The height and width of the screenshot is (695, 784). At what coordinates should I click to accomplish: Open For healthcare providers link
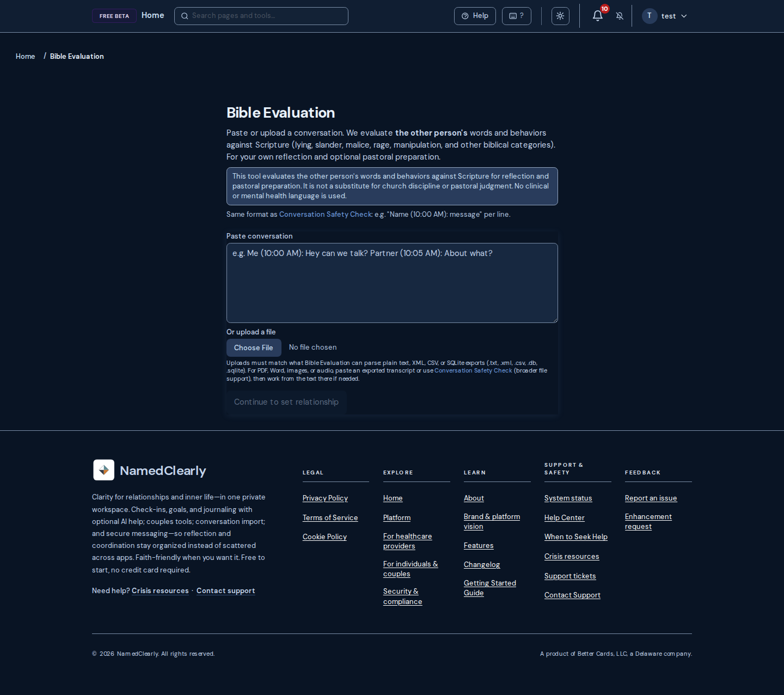[x=407, y=541]
